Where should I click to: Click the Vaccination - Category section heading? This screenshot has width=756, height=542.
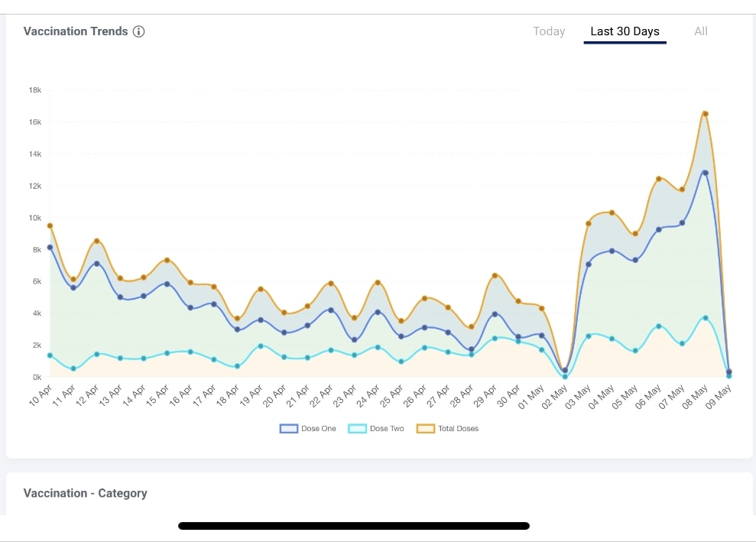(85, 493)
